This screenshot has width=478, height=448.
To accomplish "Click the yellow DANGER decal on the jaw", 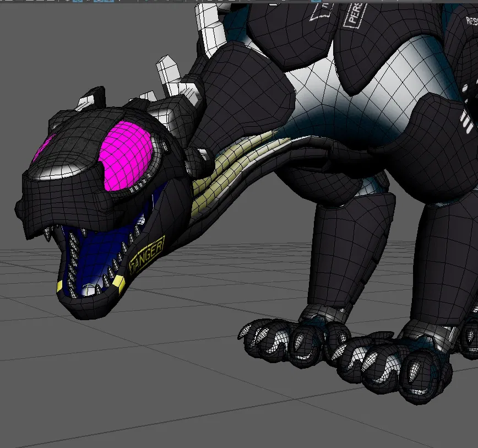I will [147, 255].
